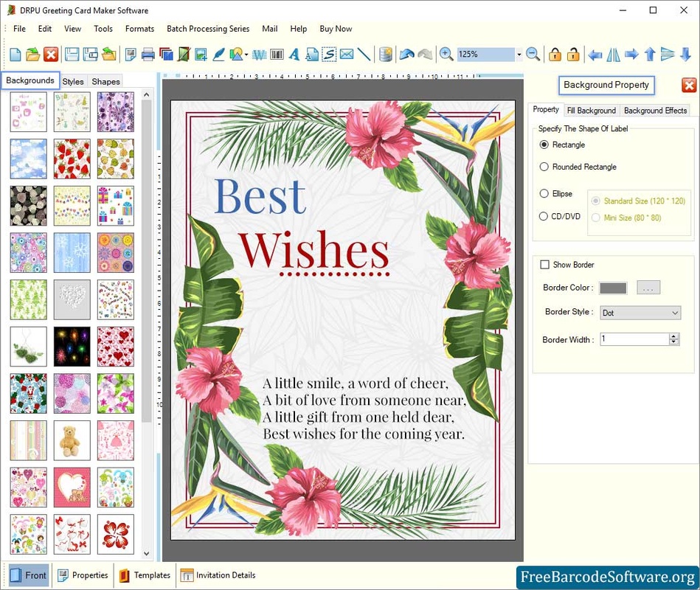Choose the teddy bear background thumbnail
This screenshot has height=590, width=700.
tap(72, 440)
